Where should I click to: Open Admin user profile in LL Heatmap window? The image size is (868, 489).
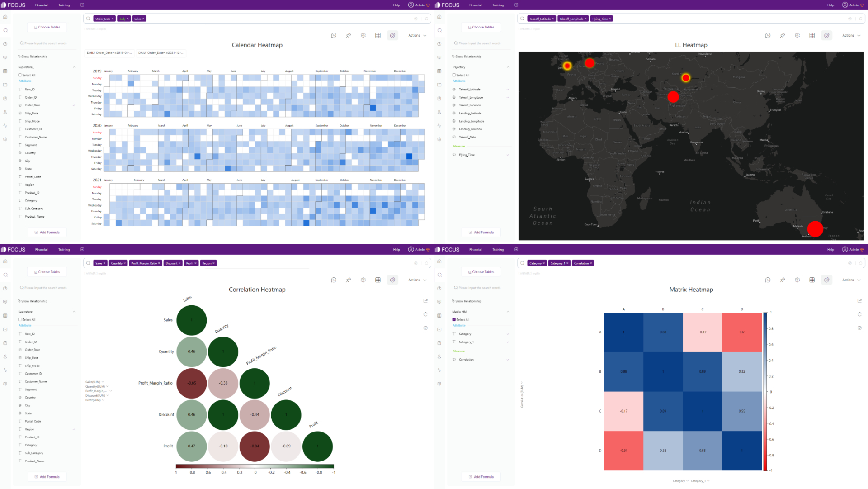click(853, 5)
